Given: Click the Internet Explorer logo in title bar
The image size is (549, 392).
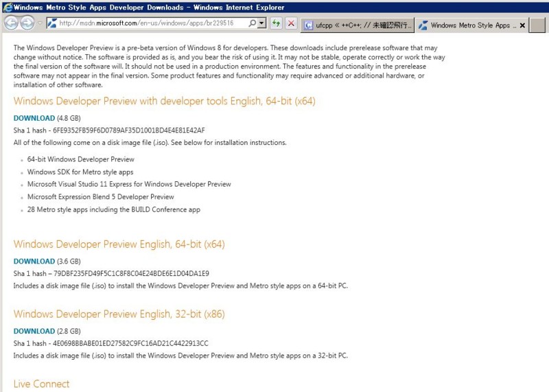Looking at the screenshot, I should (x=8, y=8).
